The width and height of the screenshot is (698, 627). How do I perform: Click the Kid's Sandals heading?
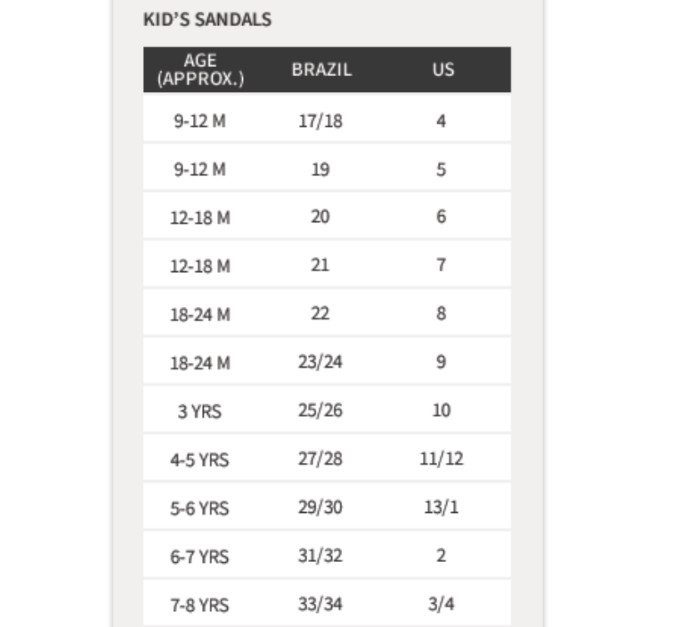point(207,20)
